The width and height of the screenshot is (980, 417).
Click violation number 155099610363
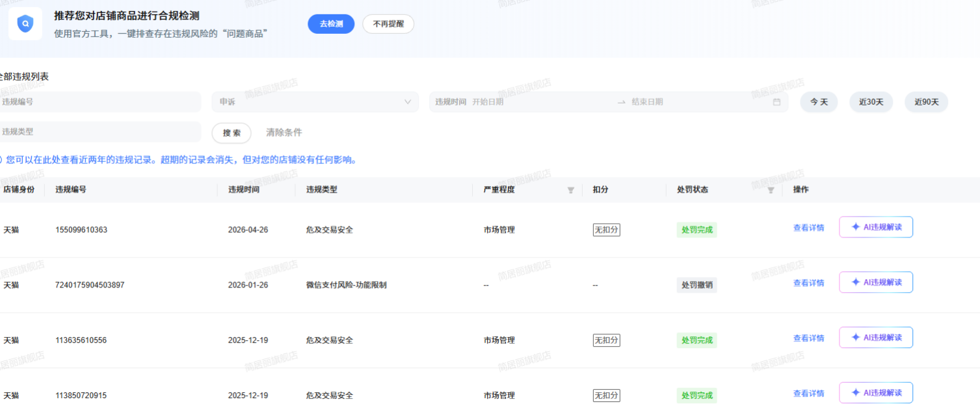click(x=81, y=230)
